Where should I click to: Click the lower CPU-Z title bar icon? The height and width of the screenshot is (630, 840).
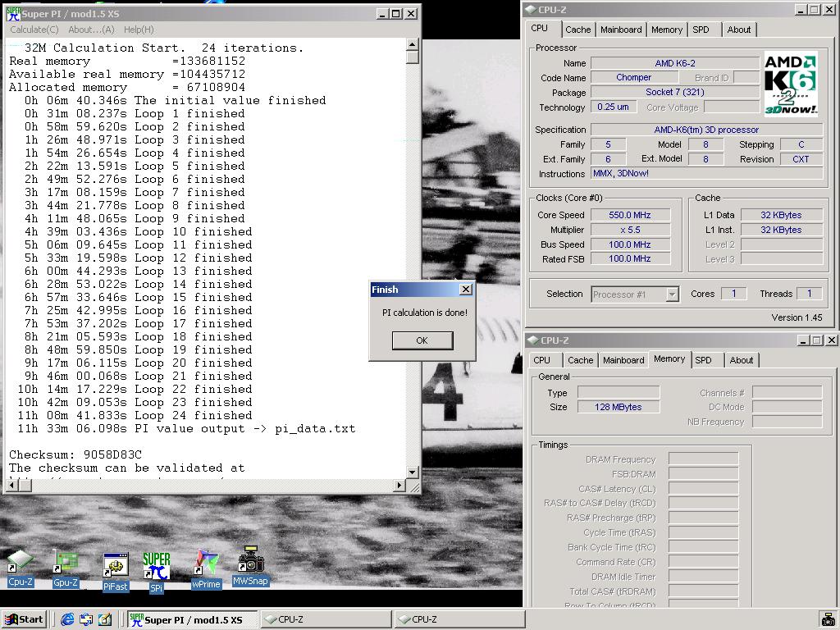click(533, 340)
